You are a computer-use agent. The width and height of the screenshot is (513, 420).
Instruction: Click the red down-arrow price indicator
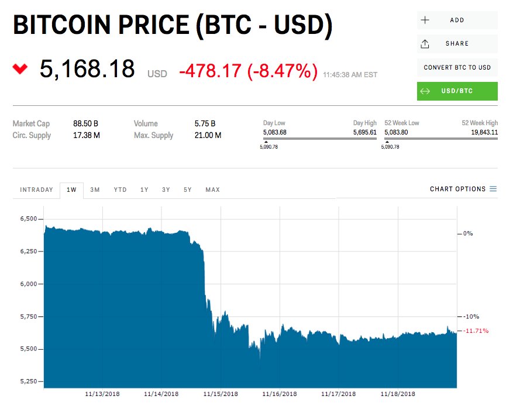[20, 69]
